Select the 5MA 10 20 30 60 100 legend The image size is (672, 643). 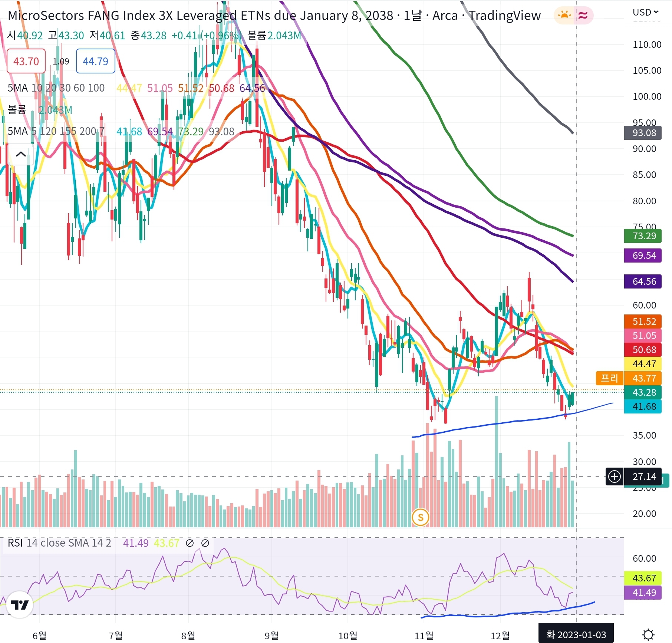[x=56, y=88]
